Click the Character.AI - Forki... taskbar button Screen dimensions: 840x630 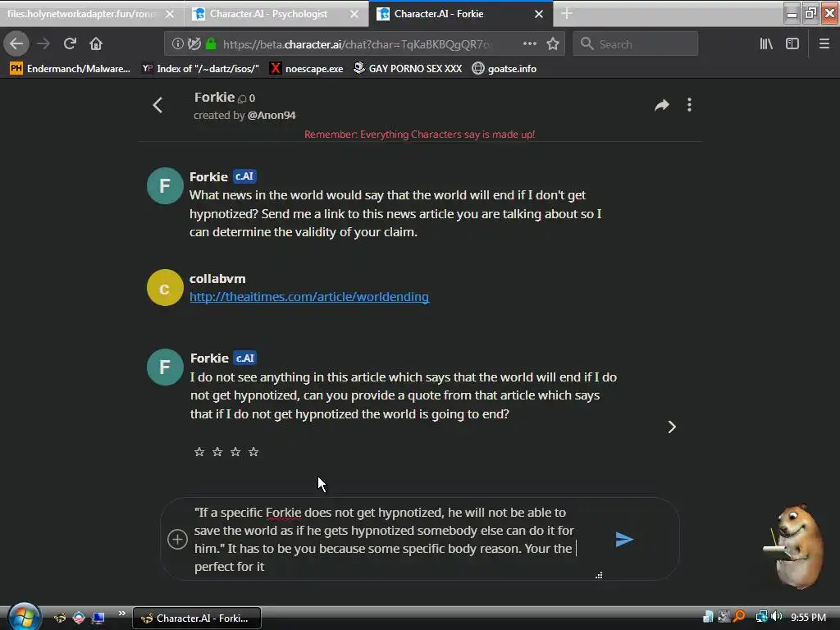pyautogui.click(x=197, y=619)
